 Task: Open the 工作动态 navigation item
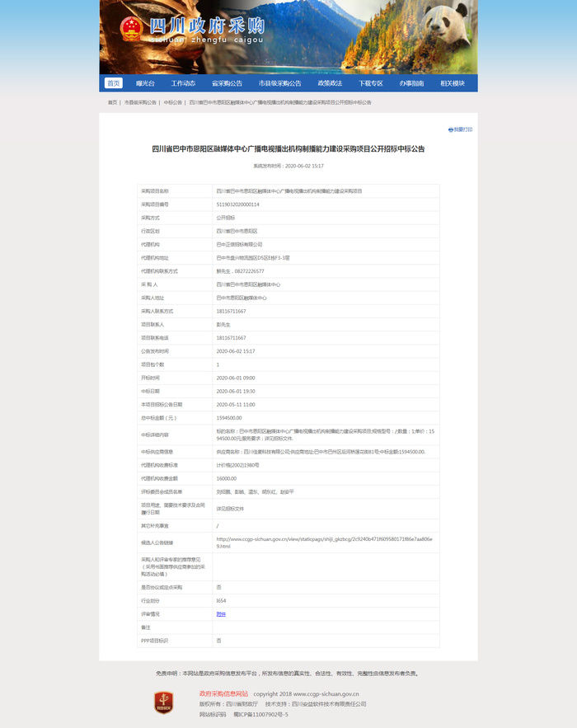pos(183,83)
